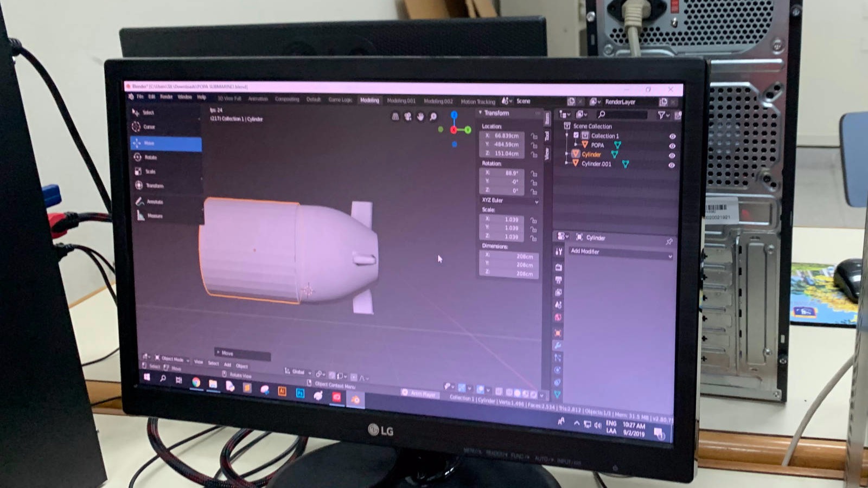Open Illustrator from the taskbar
The width and height of the screenshot is (868, 488).
pos(282,391)
